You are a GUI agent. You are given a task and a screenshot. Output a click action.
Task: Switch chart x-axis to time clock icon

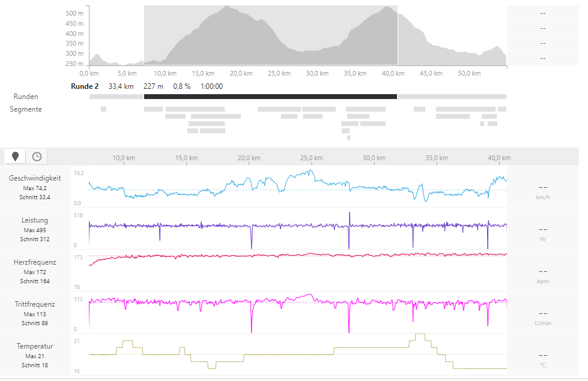tap(37, 157)
